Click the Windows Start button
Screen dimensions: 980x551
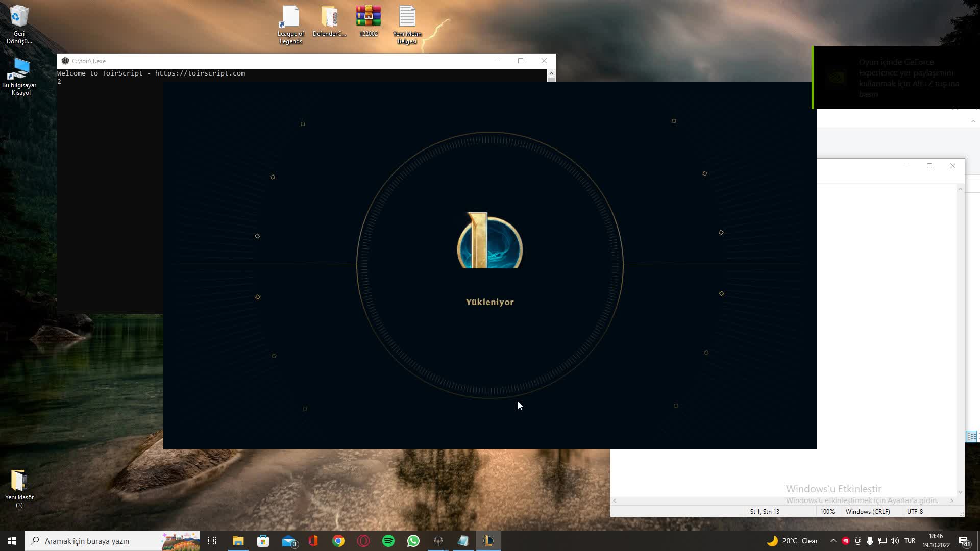coord(12,541)
